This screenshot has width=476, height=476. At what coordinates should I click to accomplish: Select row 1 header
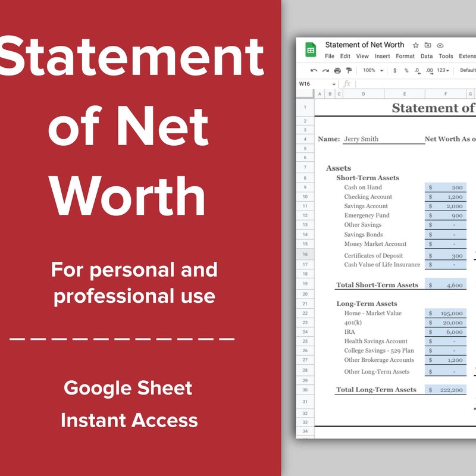pos(305,107)
